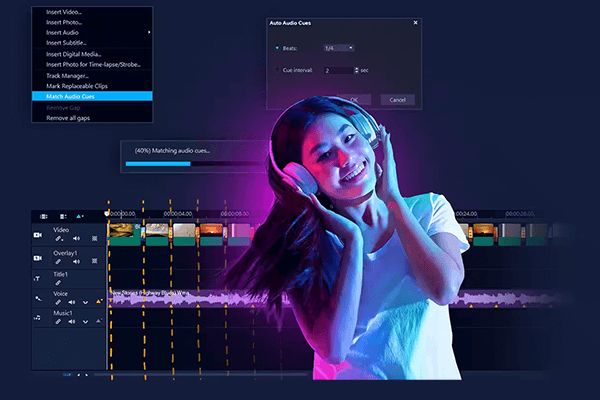Click the Music1 track note icon

coord(37,318)
